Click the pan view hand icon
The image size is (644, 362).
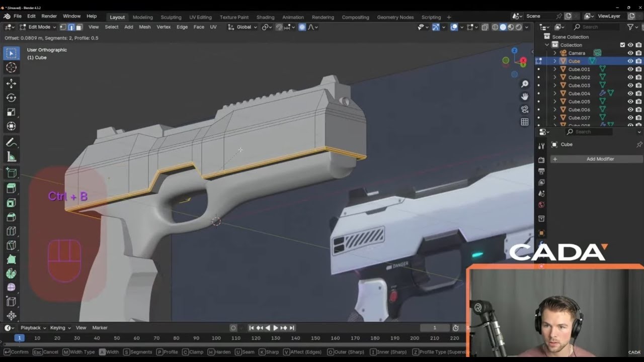point(525,97)
